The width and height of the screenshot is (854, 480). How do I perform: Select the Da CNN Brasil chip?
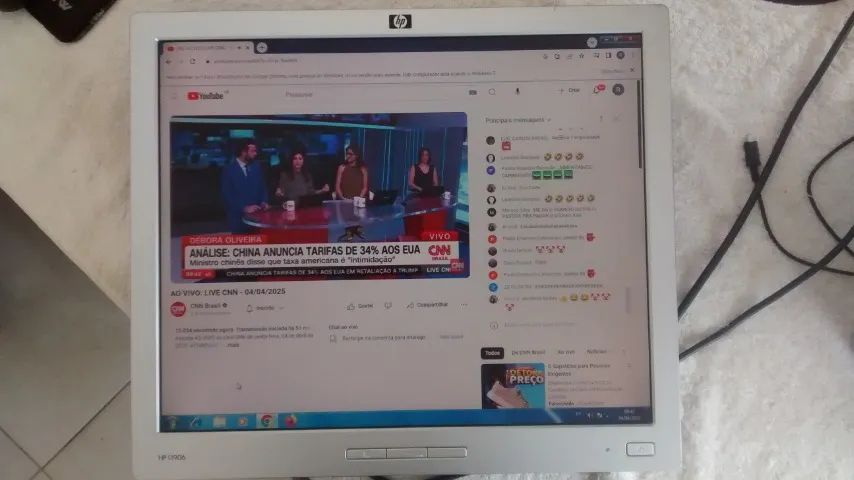click(528, 353)
